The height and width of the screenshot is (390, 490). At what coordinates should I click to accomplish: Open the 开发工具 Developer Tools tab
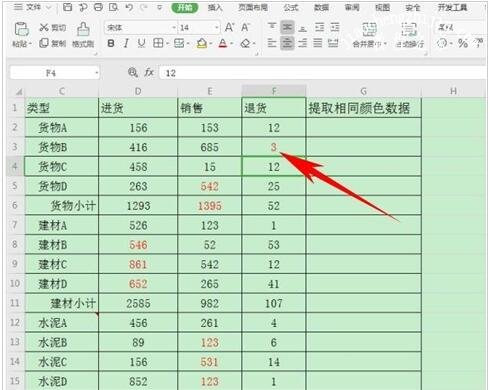pos(452,7)
